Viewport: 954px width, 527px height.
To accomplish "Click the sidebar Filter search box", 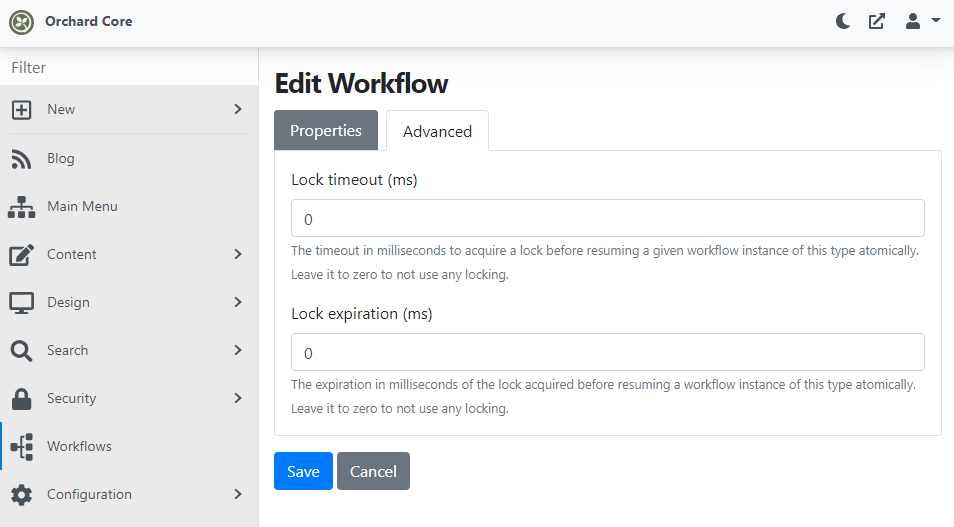I will point(129,68).
